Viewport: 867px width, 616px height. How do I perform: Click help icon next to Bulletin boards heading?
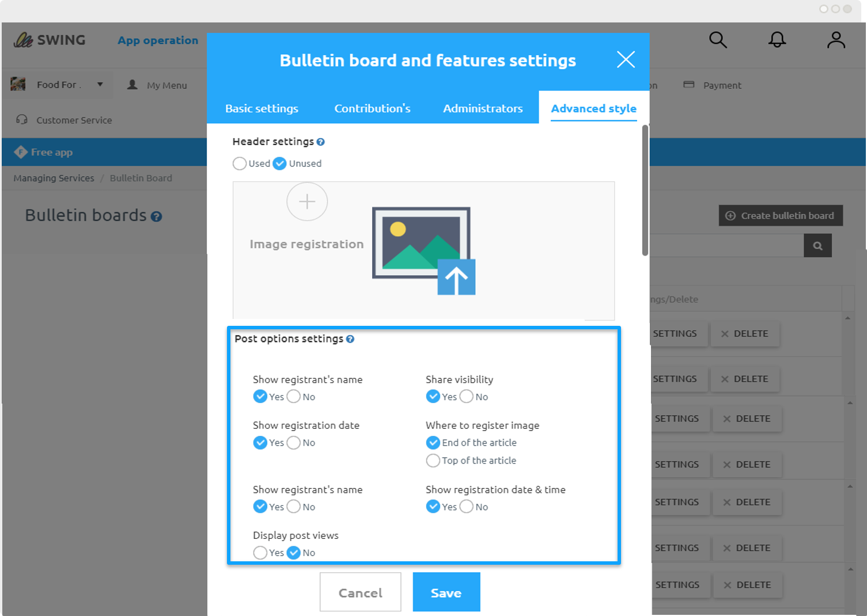(x=156, y=216)
